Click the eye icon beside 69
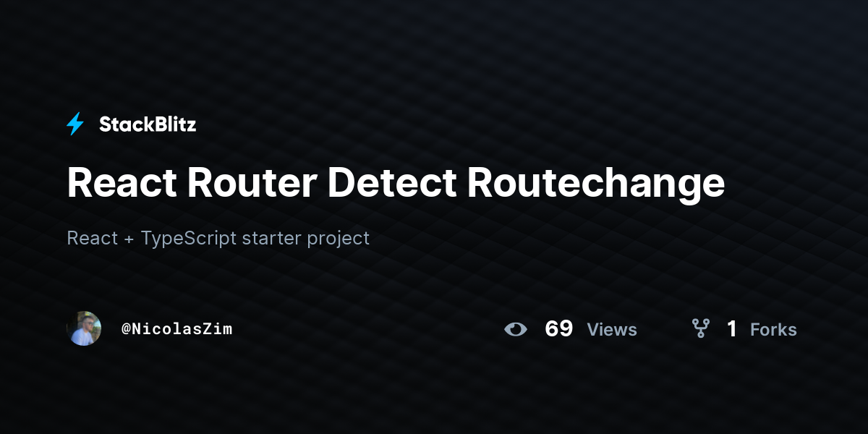This screenshot has width=868, height=434. (516, 329)
